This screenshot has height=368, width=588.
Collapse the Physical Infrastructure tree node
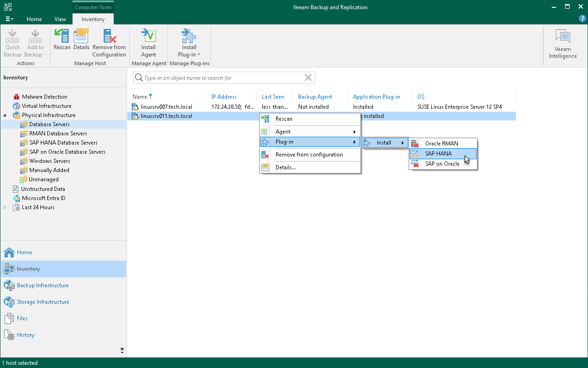(x=6, y=115)
